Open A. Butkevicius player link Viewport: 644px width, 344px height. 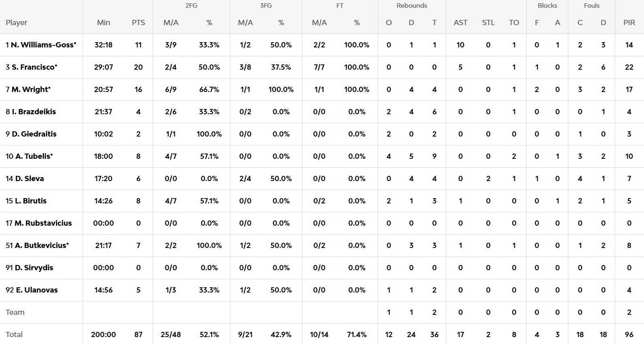(x=42, y=246)
